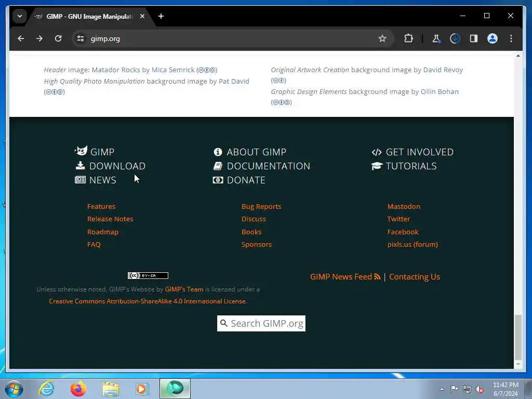Open the Mastodon link
This screenshot has width=532, height=399.
(404, 206)
